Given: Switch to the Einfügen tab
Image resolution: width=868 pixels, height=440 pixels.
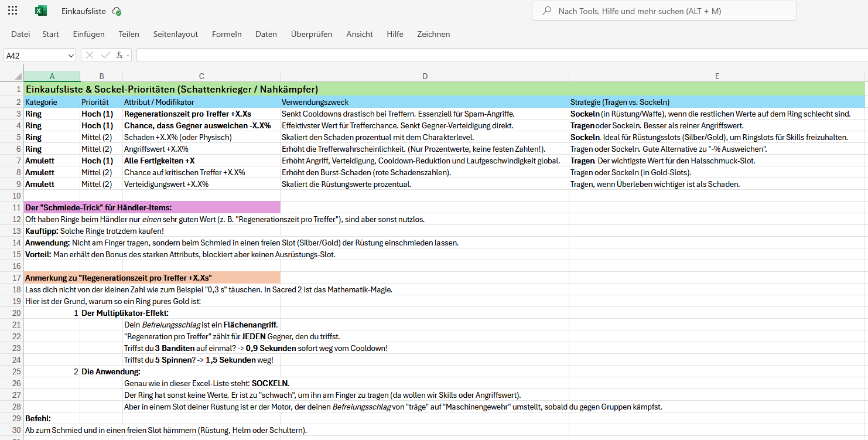Looking at the screenshot, I should click(x=88, y=34).
